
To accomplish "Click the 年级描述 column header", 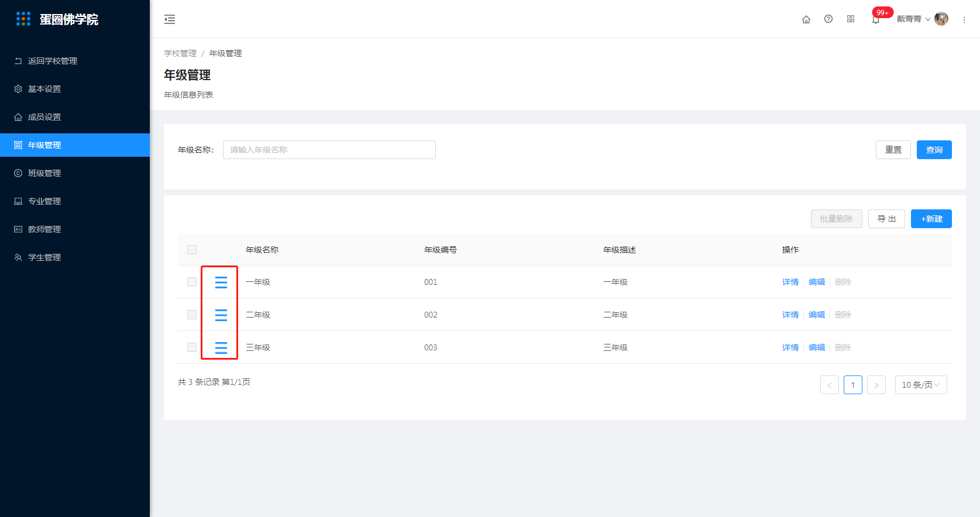I will click(620, 250).
